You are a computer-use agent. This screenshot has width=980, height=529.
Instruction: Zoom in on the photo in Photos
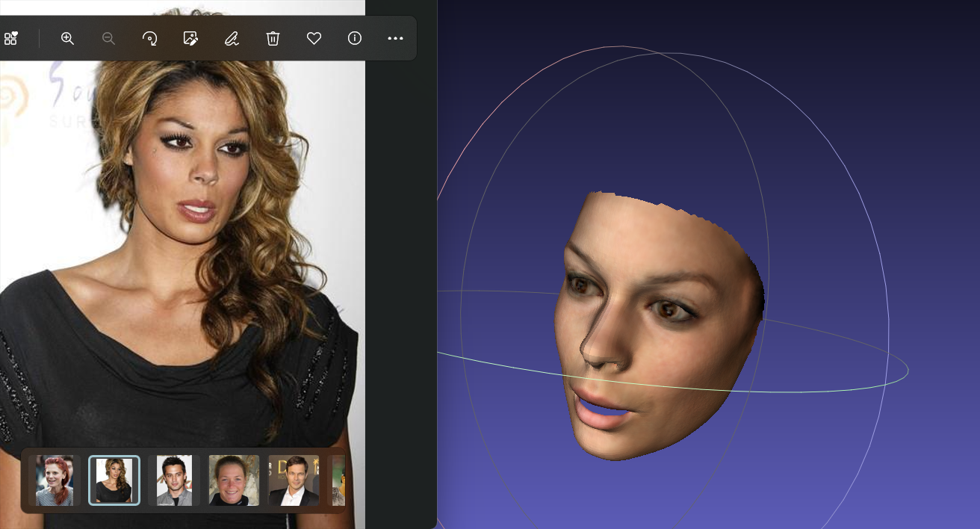pyautogui.click(x=67, y=38)
